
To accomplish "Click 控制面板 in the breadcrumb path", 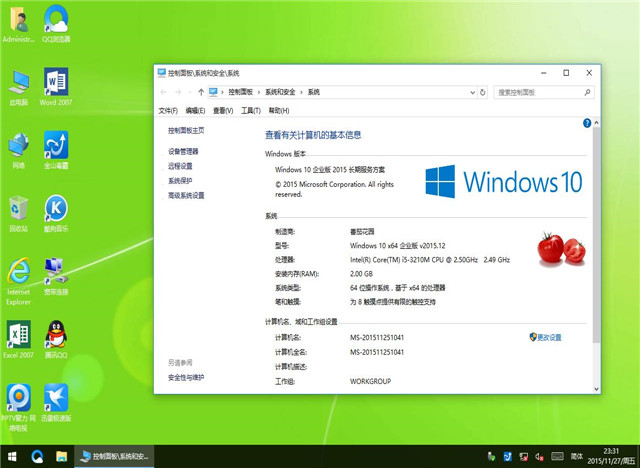I will (240, 92).
